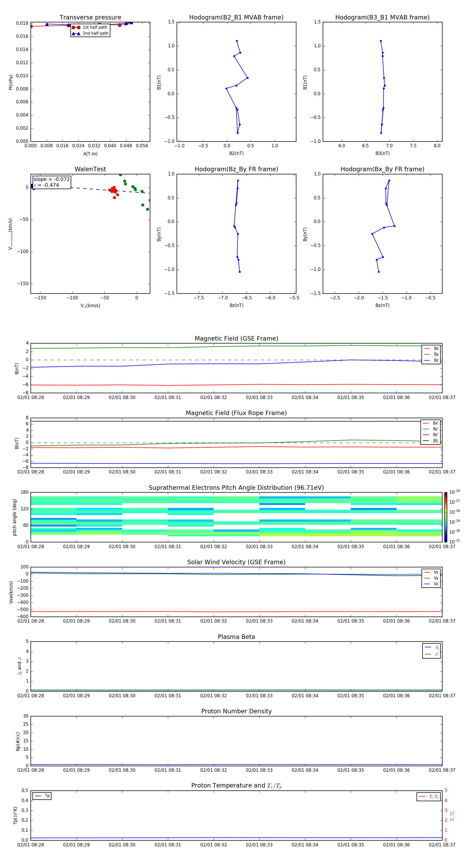The height and width of the screenshot is (868, 473).
Task: Click the 'A(T·m)' x-axis label
Action: click(x=90, y=154)
